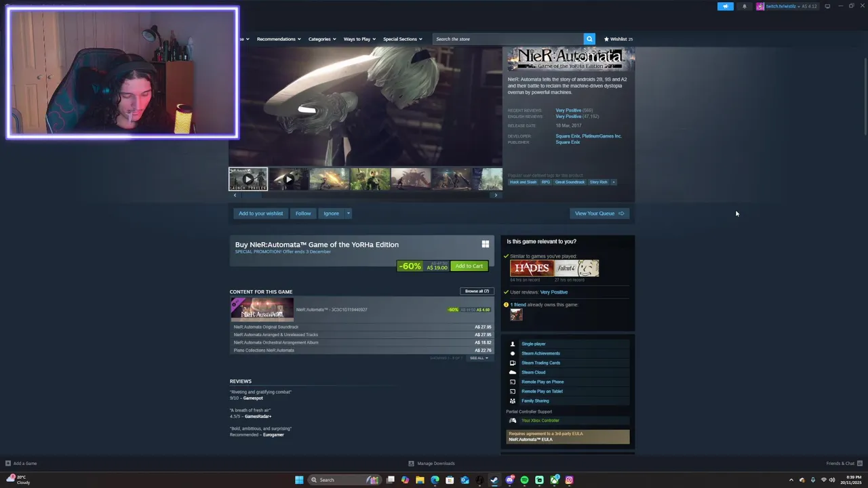Open Spotify from the taskbar
Image resolution: width=868 pixels, height=488 pixels.
(524, 480)
